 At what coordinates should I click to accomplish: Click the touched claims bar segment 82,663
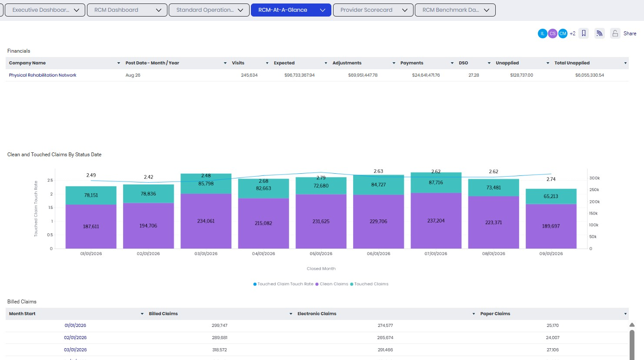[x=264, y=188]
